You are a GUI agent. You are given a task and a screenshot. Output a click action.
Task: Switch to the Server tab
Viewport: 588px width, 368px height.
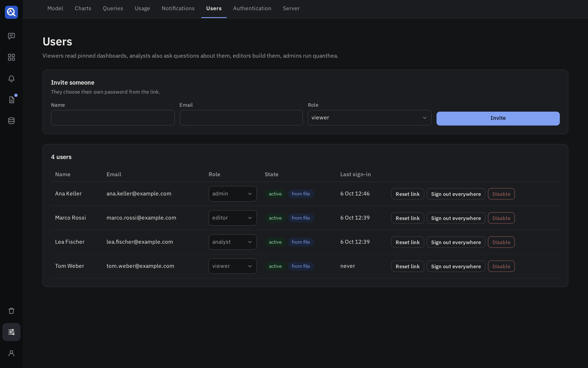(x=291, y=9)
